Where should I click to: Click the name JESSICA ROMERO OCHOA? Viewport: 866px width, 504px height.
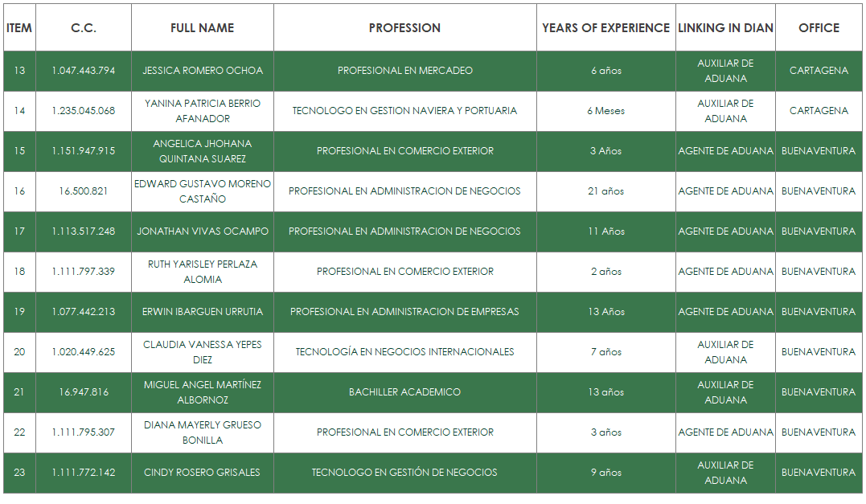point(203,71)
